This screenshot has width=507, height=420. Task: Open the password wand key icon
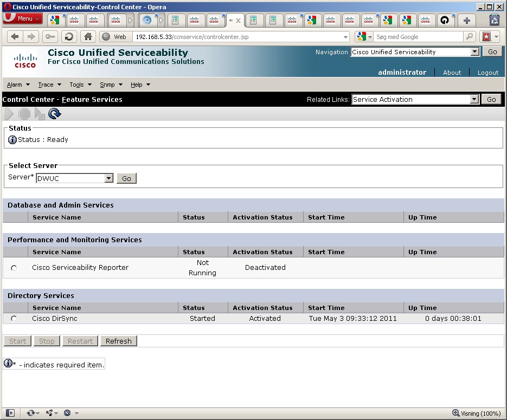pyautogui.click(x=50, y=37)
